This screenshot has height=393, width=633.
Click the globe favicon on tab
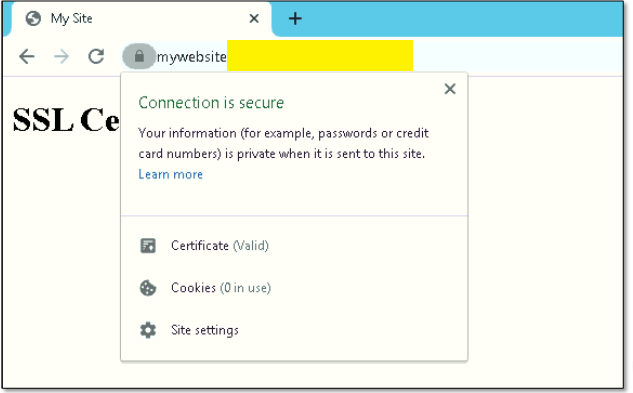(x=33, y=19)
